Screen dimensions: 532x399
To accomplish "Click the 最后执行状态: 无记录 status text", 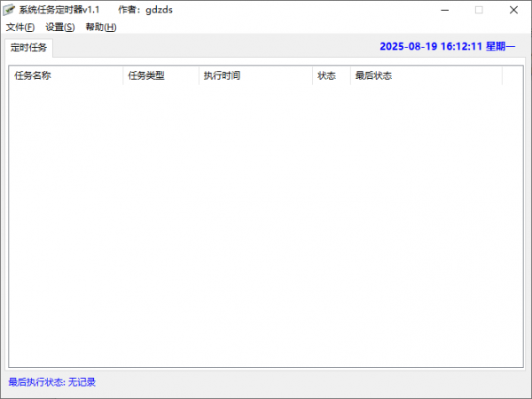I will tap(52, 382).
